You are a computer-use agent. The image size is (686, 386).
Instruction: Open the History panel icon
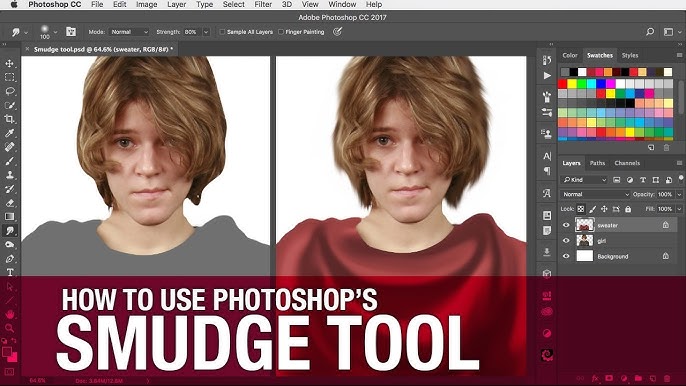point(547,60)
